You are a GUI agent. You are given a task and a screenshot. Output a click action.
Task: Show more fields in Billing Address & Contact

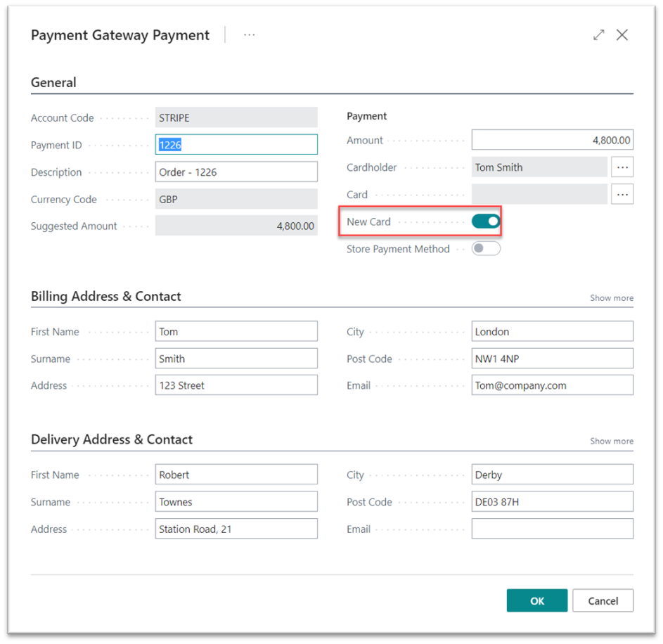point(611,297)
